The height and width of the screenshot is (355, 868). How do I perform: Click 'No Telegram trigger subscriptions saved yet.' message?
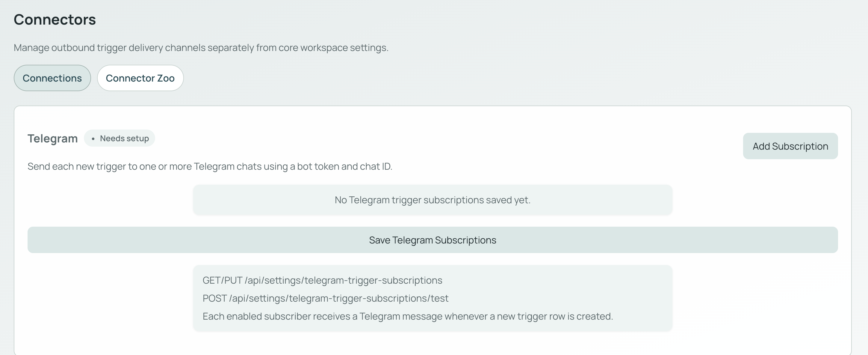[433, 200]
